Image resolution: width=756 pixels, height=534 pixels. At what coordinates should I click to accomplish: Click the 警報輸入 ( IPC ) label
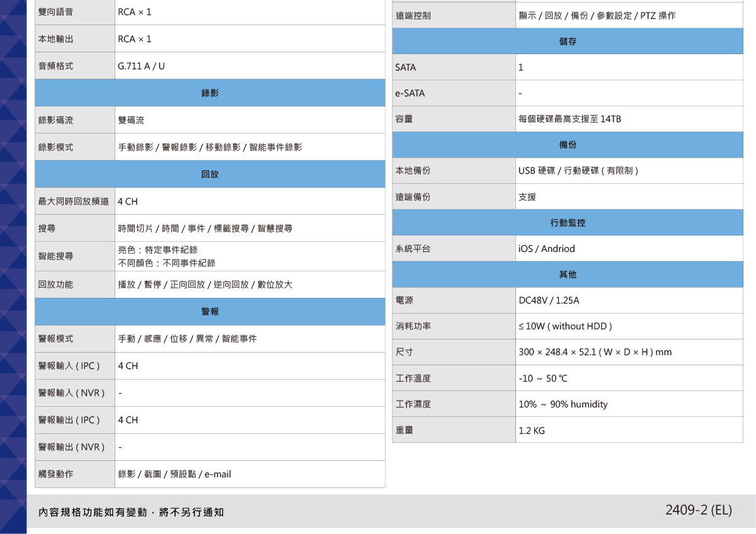[x=69, y=366]
